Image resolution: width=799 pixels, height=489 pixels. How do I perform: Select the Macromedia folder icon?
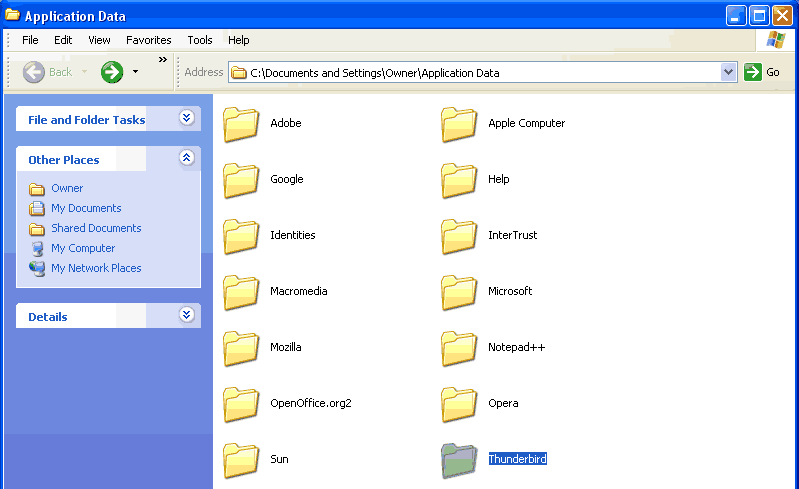coord(241,292)
